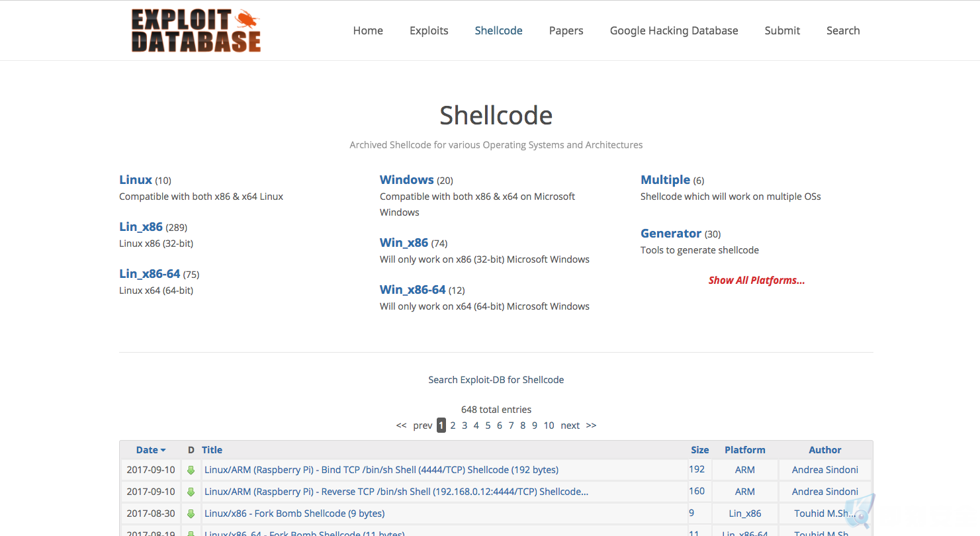
Task: Open the Papers nav item
Action: (x=566, y=30)
